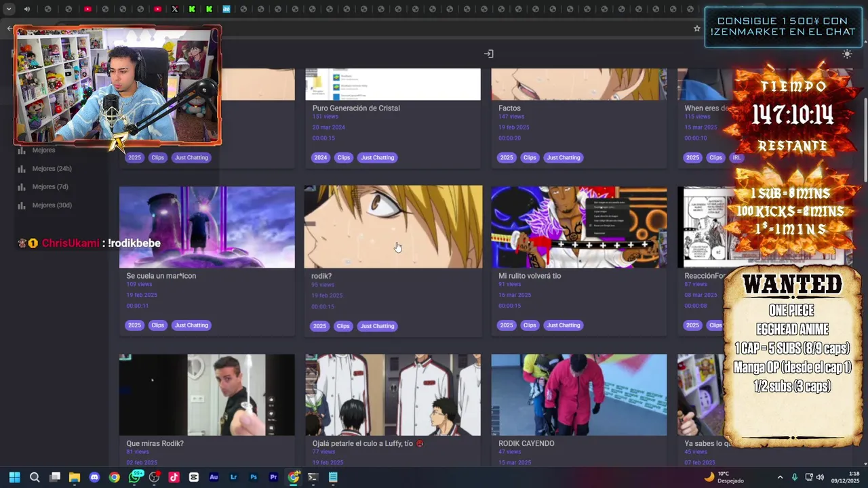868x488 pixels.
Task: Expand the hidden system tray icons chevron
Action: [780, 477]
